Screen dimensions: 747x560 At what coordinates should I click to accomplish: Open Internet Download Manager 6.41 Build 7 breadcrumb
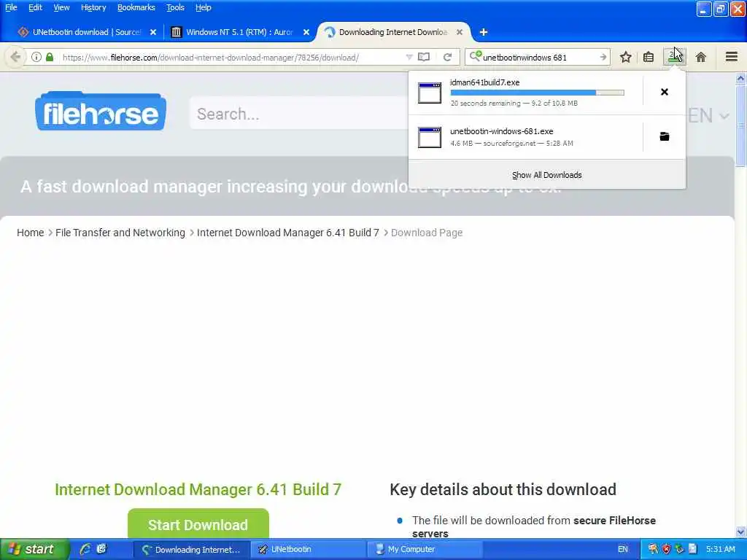287,233
